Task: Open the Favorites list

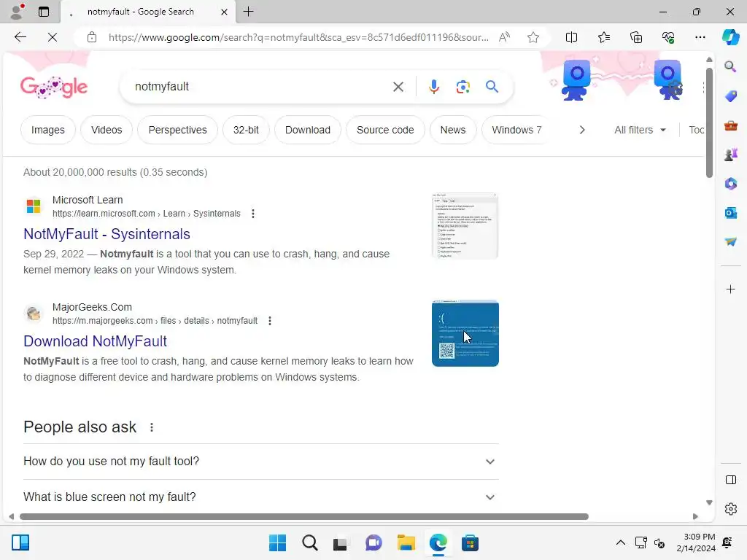Action: click(603, 37)
